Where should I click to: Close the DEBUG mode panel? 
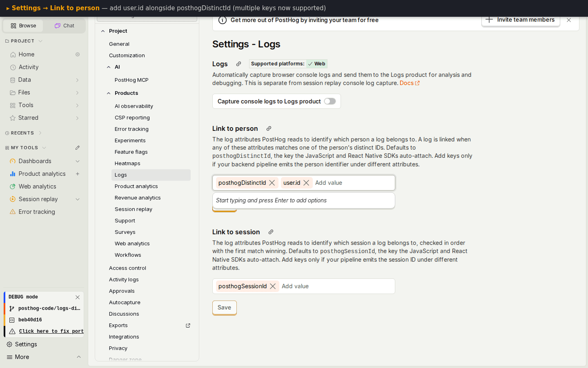78,297
